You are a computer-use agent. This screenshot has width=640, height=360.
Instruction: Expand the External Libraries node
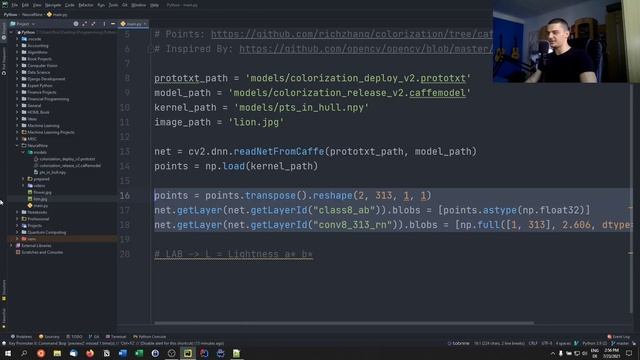pos(11,246)
